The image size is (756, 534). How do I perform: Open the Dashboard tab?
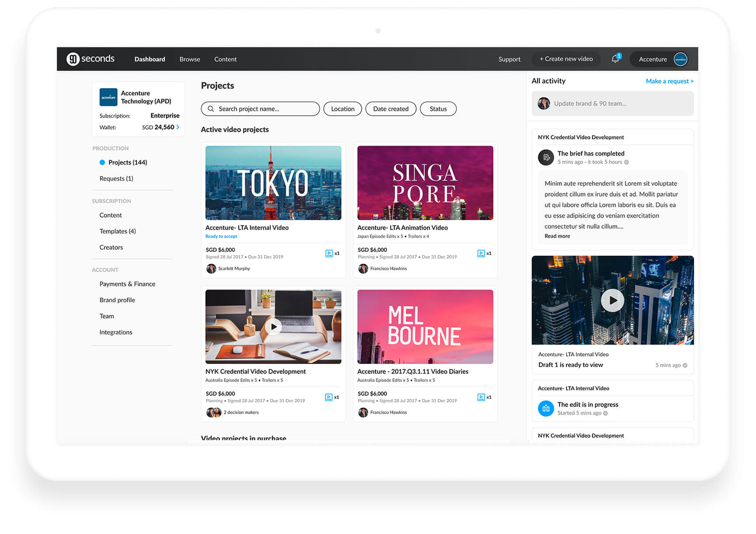pyautogui.click(x=150, y=59)
